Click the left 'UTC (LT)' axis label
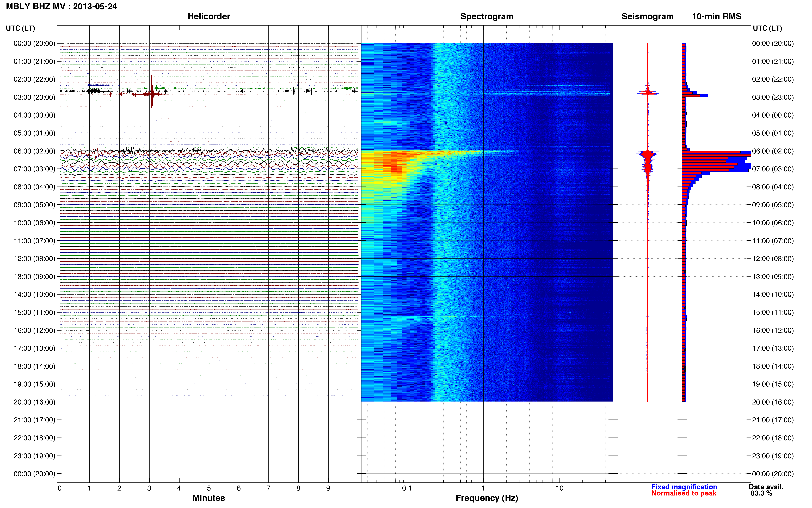Image resolution: width=812 pixels, height=508 pixels. point(21,28)
